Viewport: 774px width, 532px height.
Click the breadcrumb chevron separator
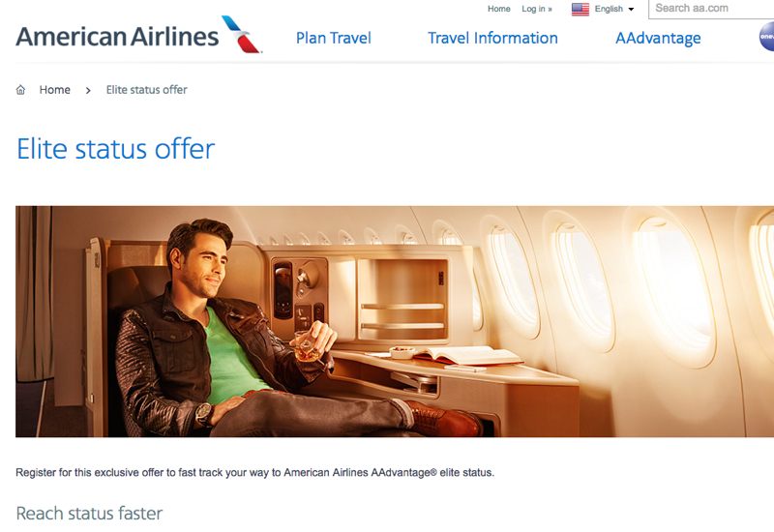pyautogui.click(x=88, y=90)
